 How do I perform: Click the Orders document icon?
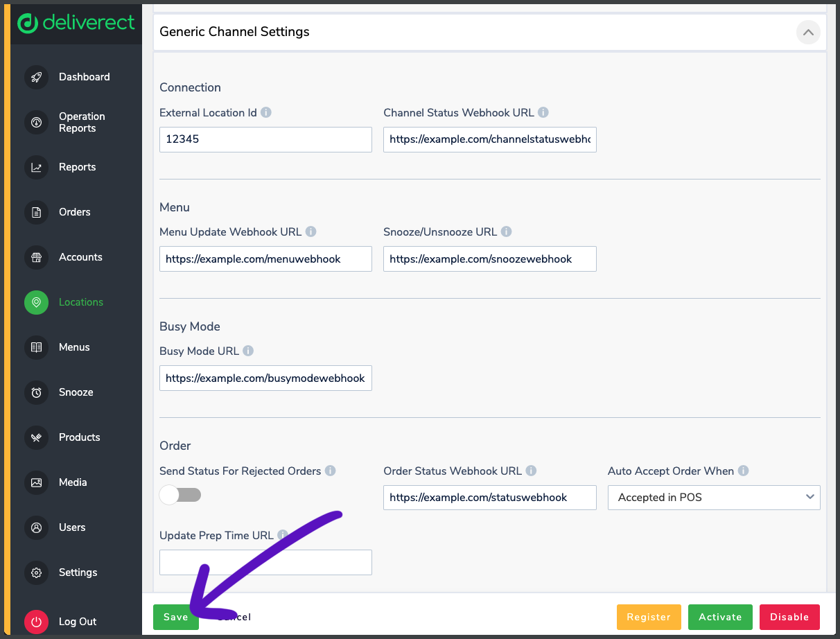(36, 212)
